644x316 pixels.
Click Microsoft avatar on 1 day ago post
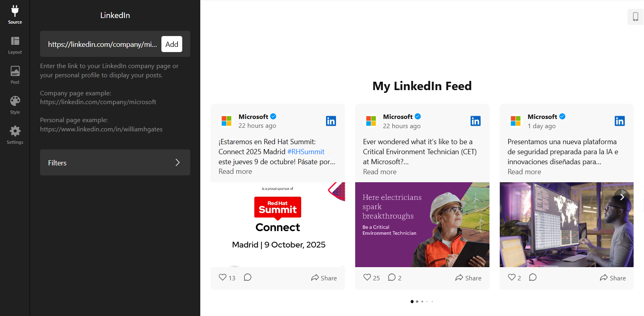click(x=516, y=121)
